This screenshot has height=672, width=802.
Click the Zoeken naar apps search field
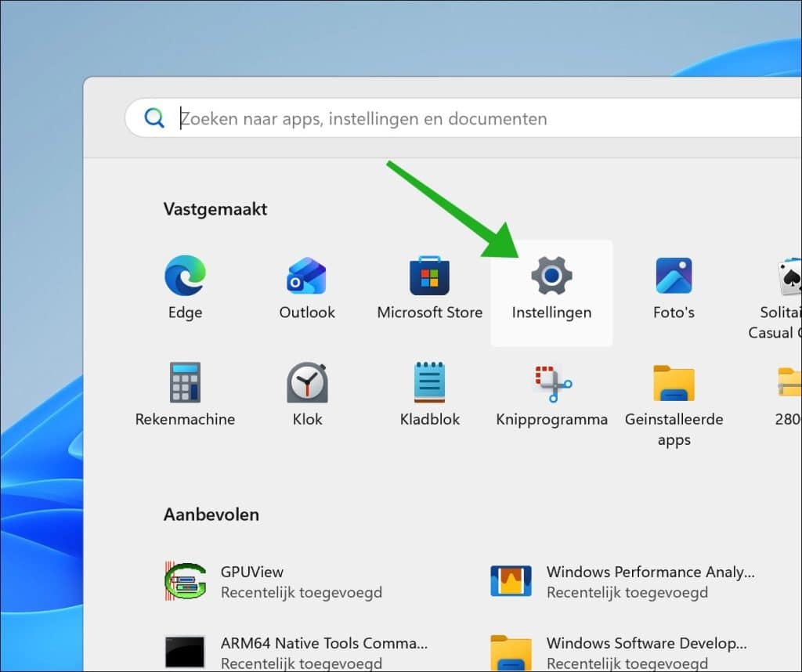[x=470, y=119]
